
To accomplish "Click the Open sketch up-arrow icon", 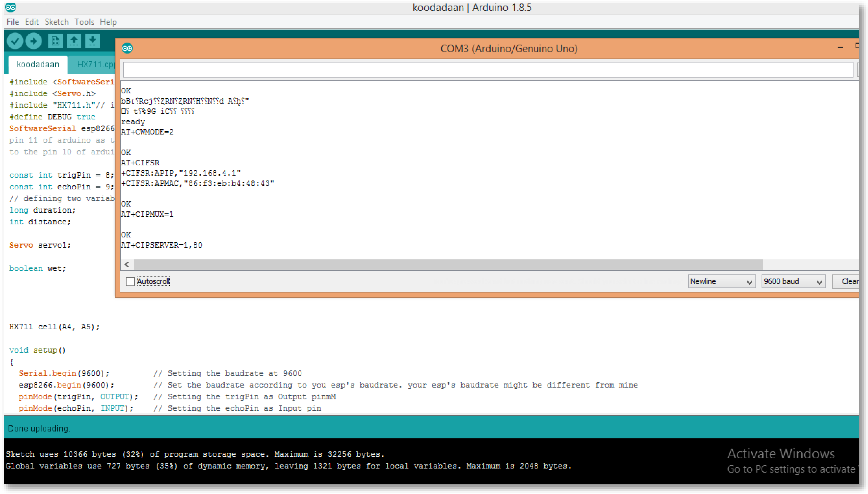I will 74,41.
